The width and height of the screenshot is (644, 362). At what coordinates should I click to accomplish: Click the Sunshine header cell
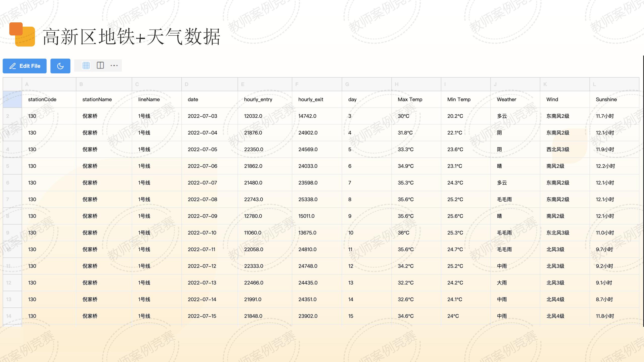coord(606,99)
